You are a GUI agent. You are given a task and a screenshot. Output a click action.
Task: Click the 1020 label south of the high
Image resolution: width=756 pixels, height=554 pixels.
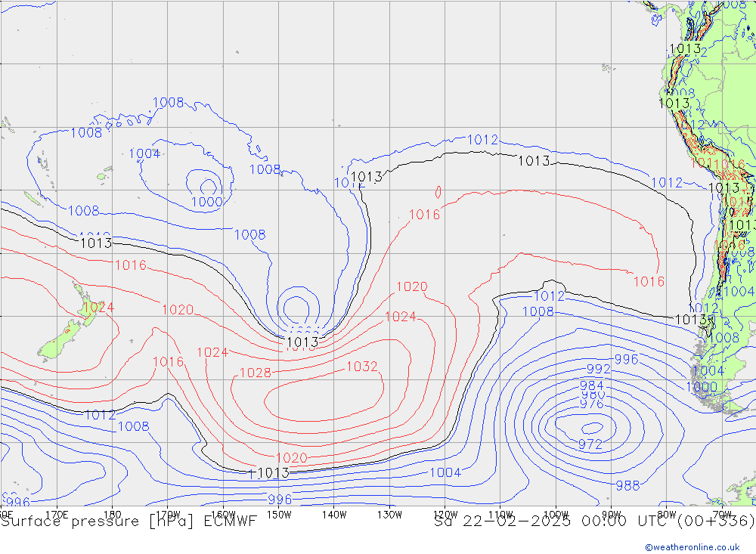pyautogui.click(x=291, y=457)
